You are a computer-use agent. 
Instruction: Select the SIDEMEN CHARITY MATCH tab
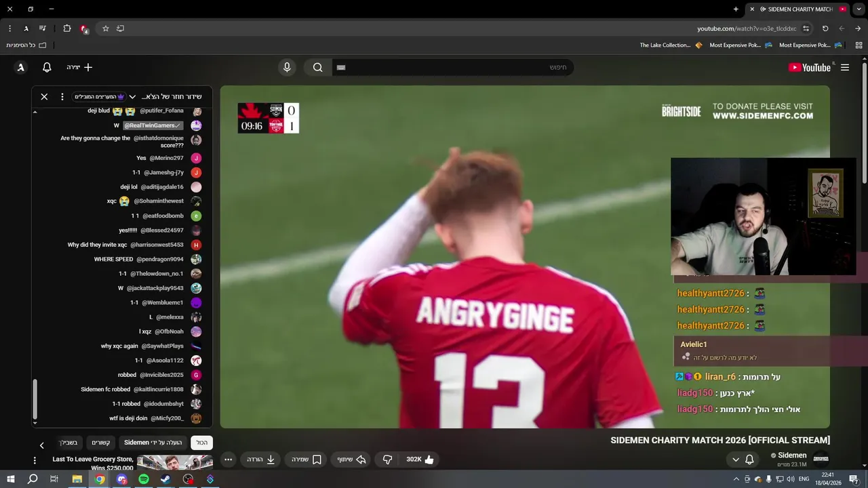pos(797,9)
